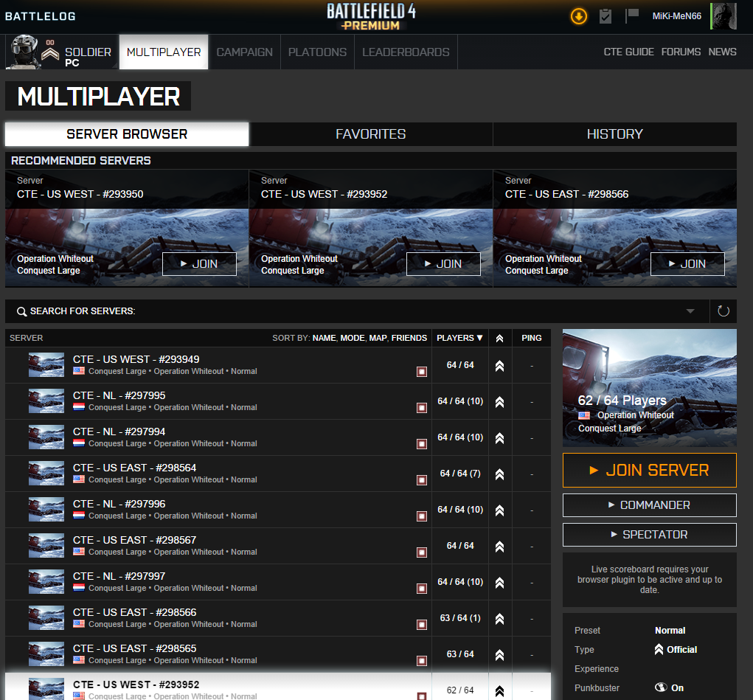Open the CAMPAIGN navigation item

point(244,52)
